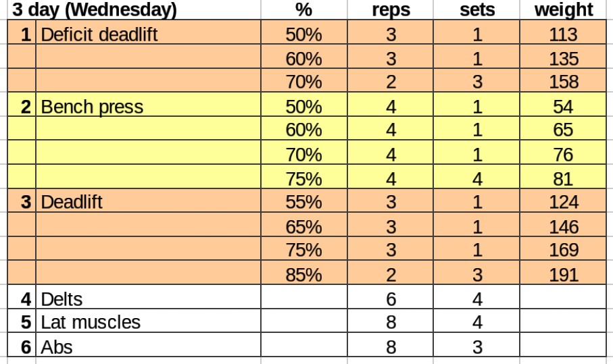Select the reps cell in the Abs row
This screenshot has width=613, height=364.
click(x=390, y=346)
